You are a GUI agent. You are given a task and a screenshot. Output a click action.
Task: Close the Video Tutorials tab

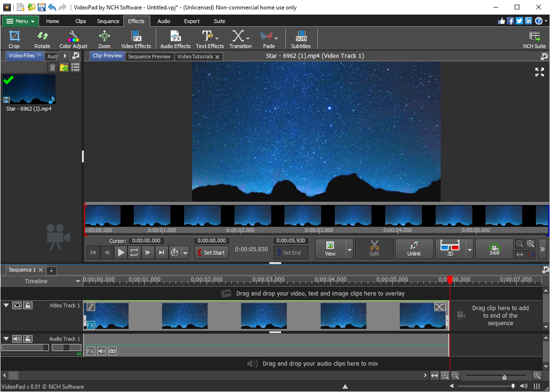pos(218,57)
